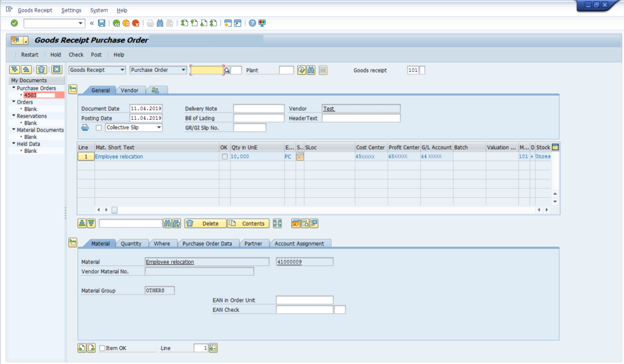Go to last page icon
624x364 pixels.
click(213, 23)
